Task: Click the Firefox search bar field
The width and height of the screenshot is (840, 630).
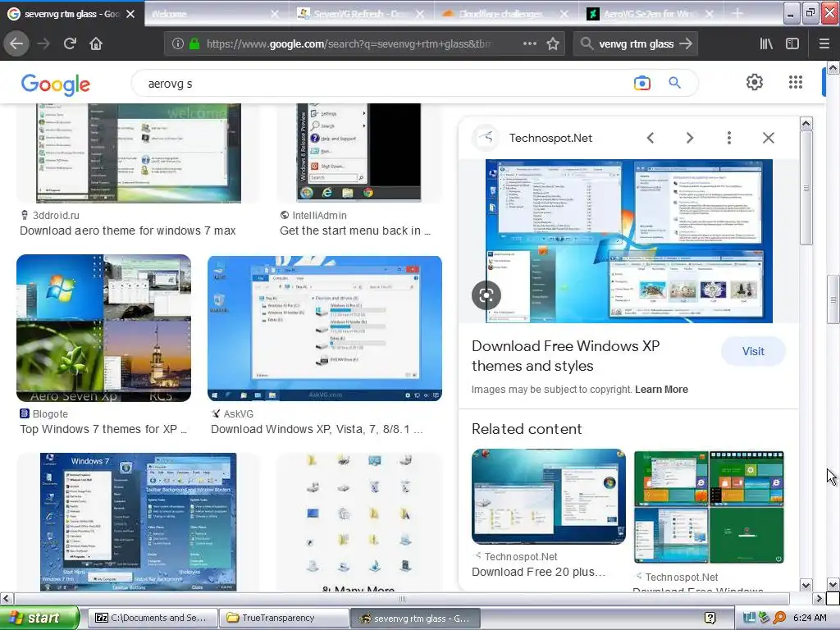Action: (636, 44)
